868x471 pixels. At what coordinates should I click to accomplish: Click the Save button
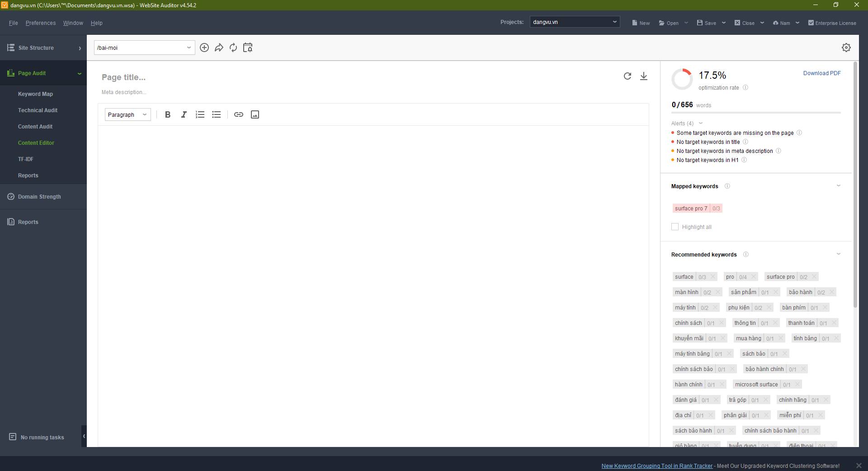pyautogui.click(x=707, y=23)
